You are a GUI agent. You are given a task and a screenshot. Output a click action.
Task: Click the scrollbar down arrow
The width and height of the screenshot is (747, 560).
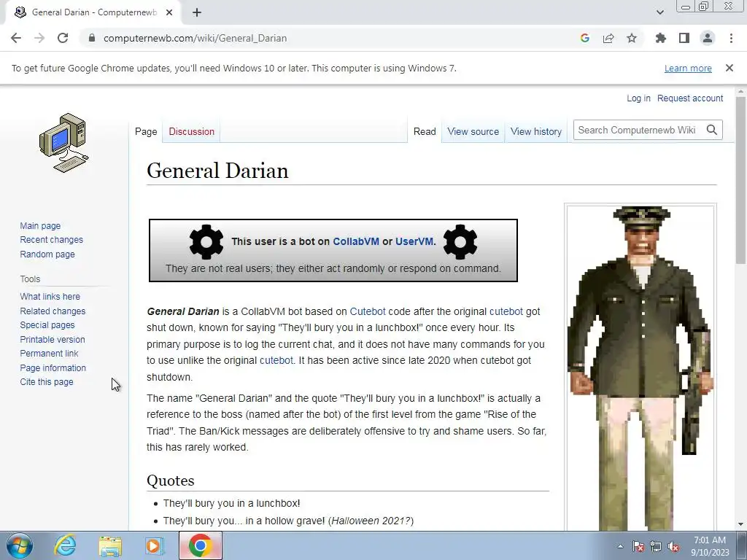740,524
